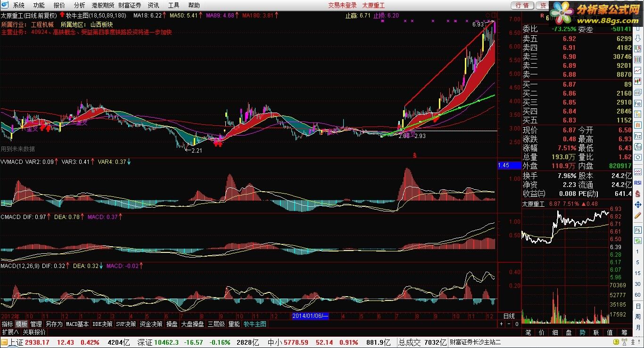Click the 行情 button at top right
The height and width of the screenshot is (348, 644).
(522, 5)
